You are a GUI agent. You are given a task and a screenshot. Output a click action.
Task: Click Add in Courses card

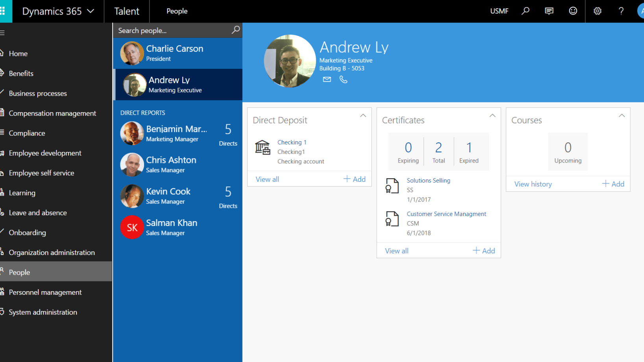point(613,184)
